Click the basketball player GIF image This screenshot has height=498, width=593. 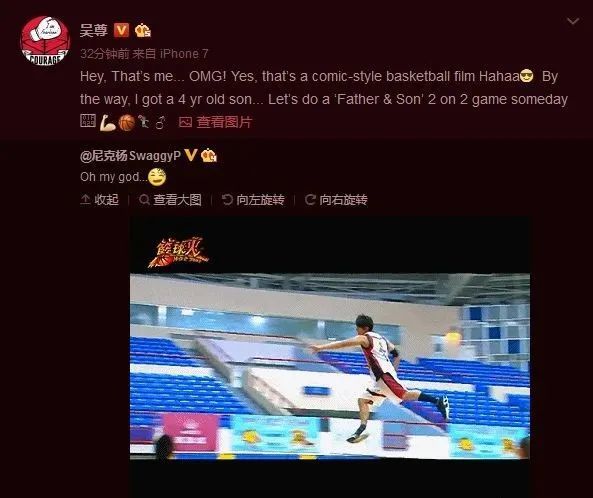point(330,357)
